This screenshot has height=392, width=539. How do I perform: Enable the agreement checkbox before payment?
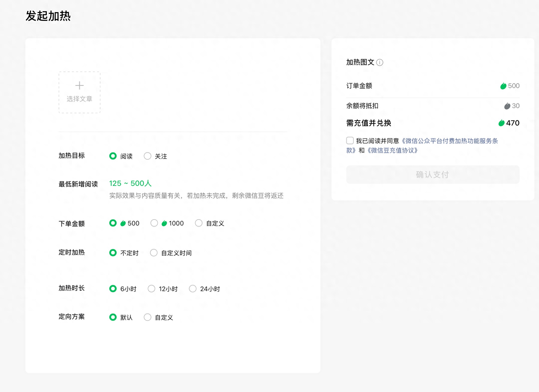pyautogui.click(x=350, y=141)
